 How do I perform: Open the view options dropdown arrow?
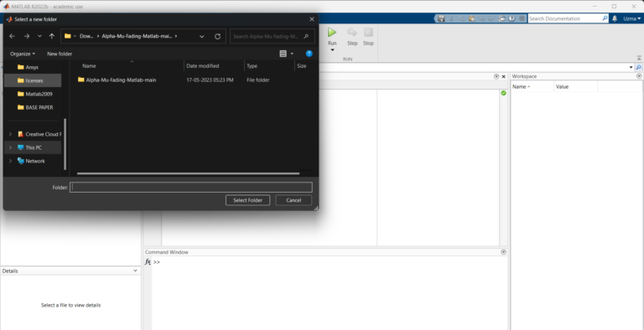(x=292, y=54)
